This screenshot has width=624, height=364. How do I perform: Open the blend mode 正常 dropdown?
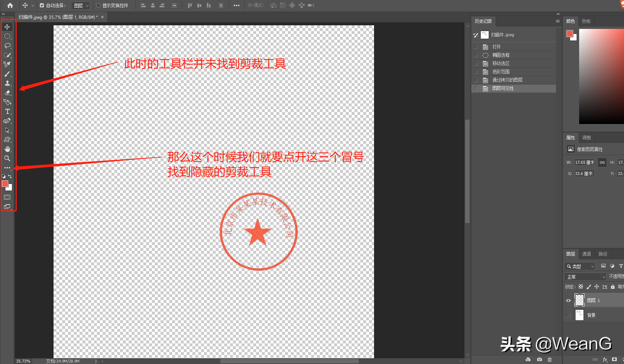pyautogui.click(x=585, y=277)
